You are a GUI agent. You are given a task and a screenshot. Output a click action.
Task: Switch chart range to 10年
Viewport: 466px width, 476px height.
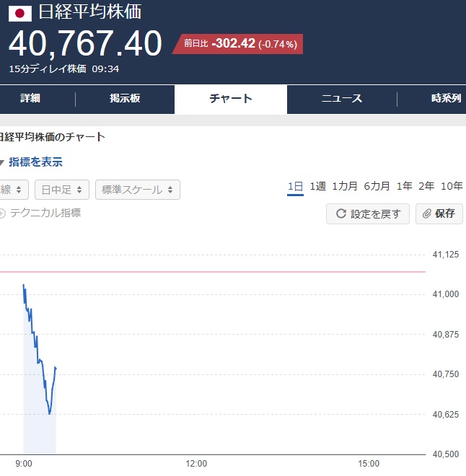point(452,186)
